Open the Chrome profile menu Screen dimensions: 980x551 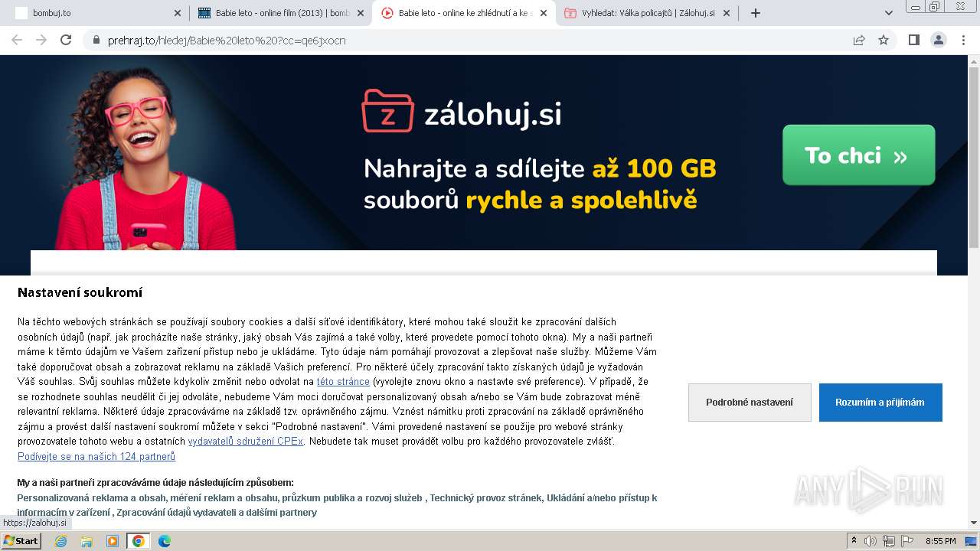coord(938,40)
